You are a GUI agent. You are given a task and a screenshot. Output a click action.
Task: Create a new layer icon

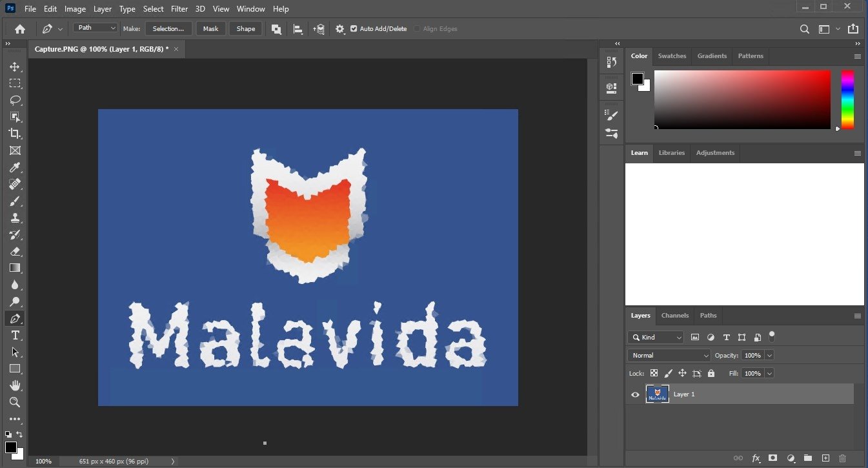tap(825, 458)
